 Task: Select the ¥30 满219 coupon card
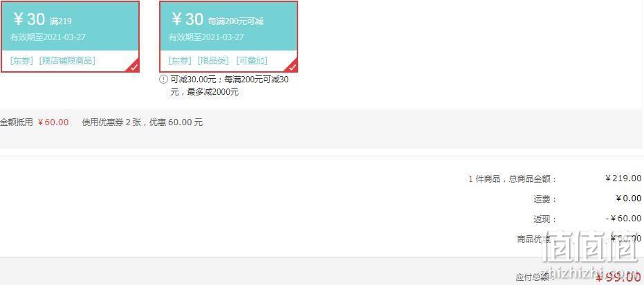(71, 37)
